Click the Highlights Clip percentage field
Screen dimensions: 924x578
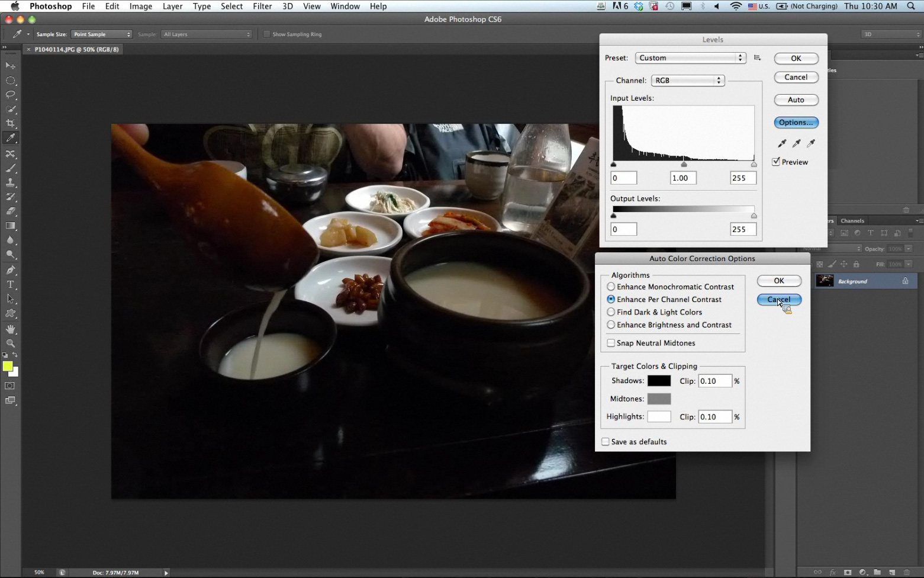coord(714,417)
